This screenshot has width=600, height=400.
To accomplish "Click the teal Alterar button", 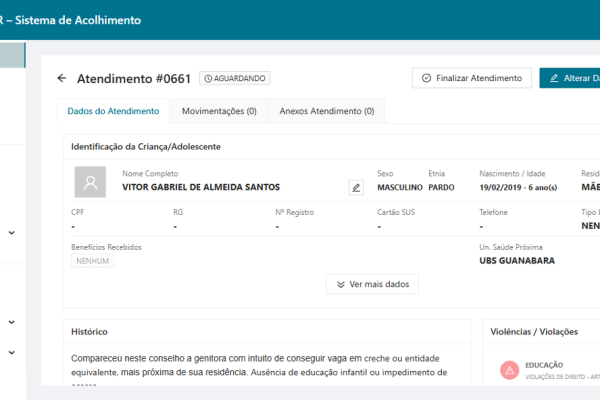I will point(569,78).
